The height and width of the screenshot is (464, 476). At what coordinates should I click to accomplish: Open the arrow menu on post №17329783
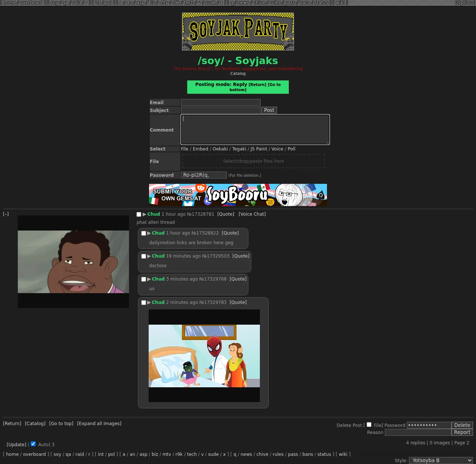149,302
